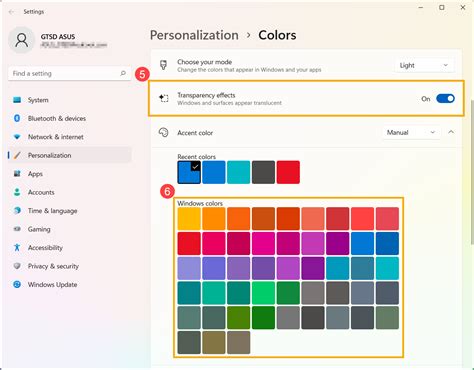Open Apps from the sidebar icon
Image resolution: width=474 pixels, height=370 pixels.
pyautogui.click(x=17, y=174)
